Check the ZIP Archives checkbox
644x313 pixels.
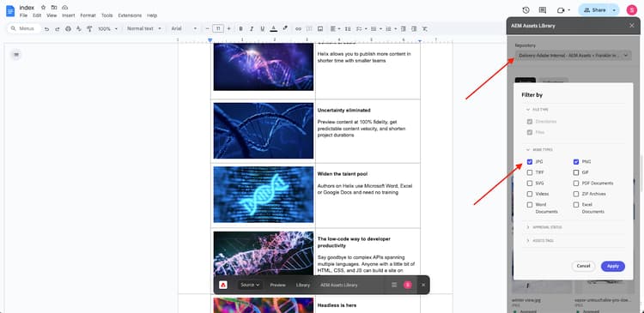point(576,194)
